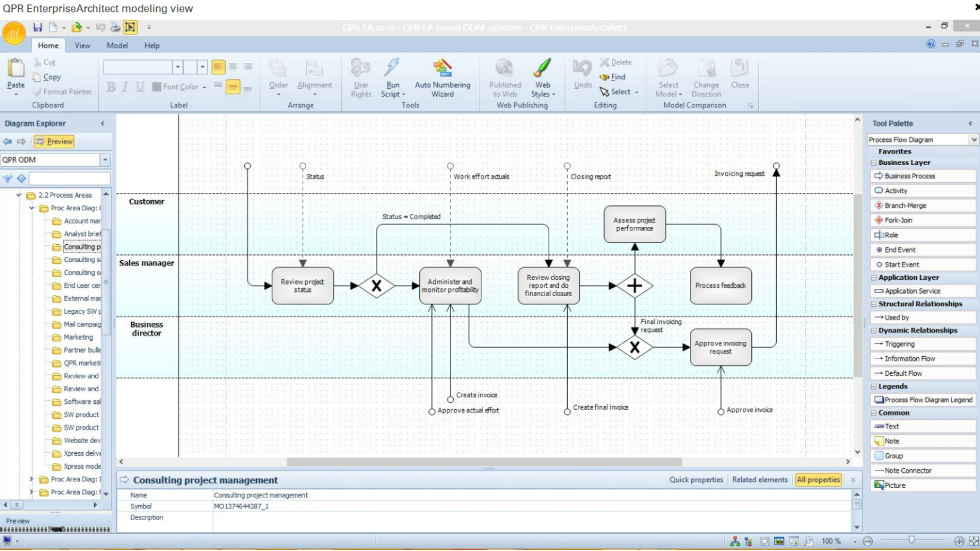The width and height of the screenshot is (980, 551).
Task: Toggle underline label formatting
Action: click(x=140, y=87)
